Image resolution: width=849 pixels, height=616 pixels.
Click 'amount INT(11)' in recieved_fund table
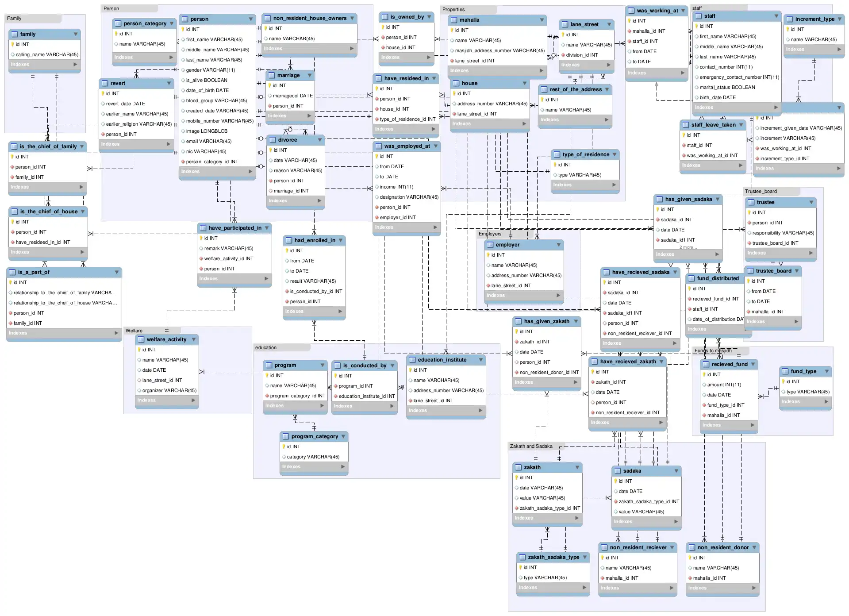coord(724,385)
